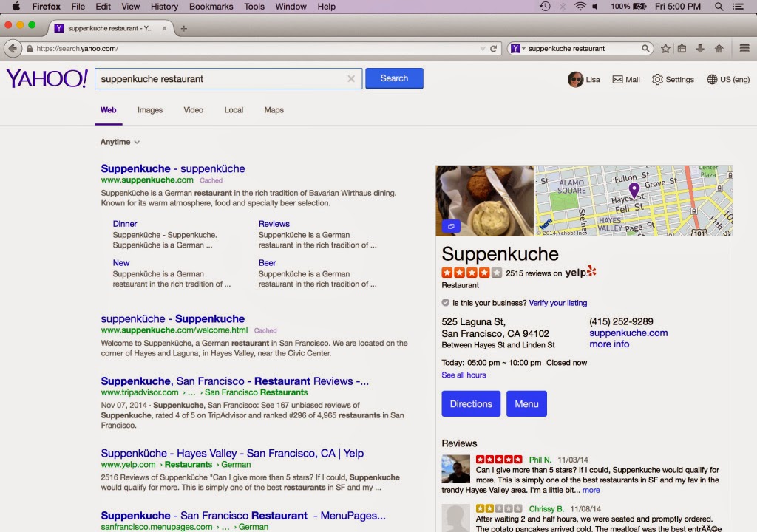Open the Wi-Fi status menu
This screenshot has height=532, width=757.
[580, 6]
